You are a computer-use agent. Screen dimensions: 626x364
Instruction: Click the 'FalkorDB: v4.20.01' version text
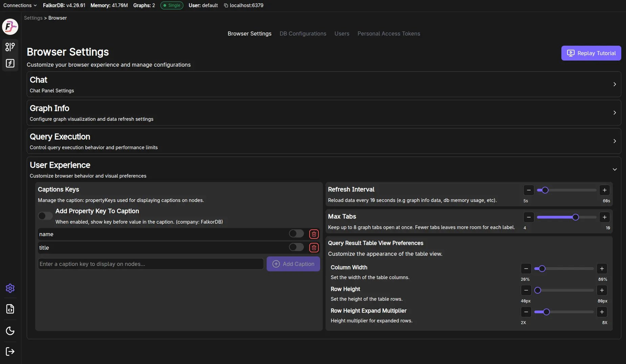click(x=64, y=5)
